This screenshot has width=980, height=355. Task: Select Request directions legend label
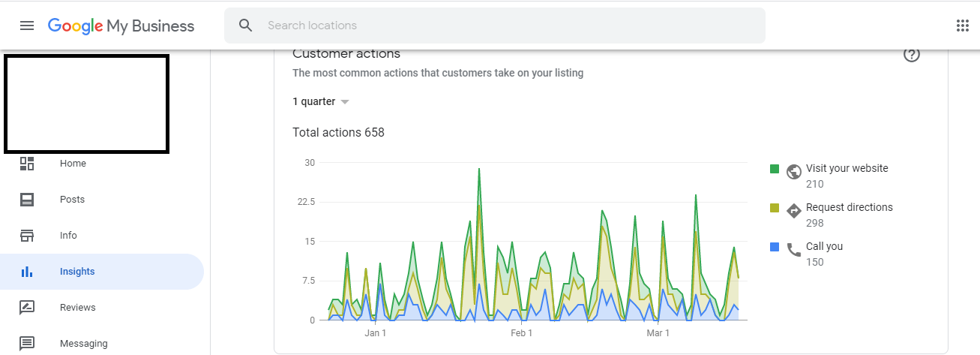(x=850, y=208)
